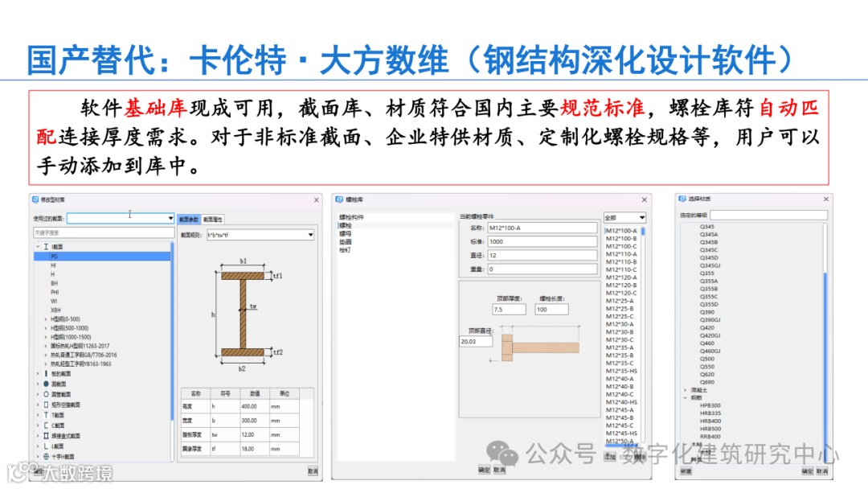
Task: Select material Q390
Action: pyautogui.click(x=707, y=312)
